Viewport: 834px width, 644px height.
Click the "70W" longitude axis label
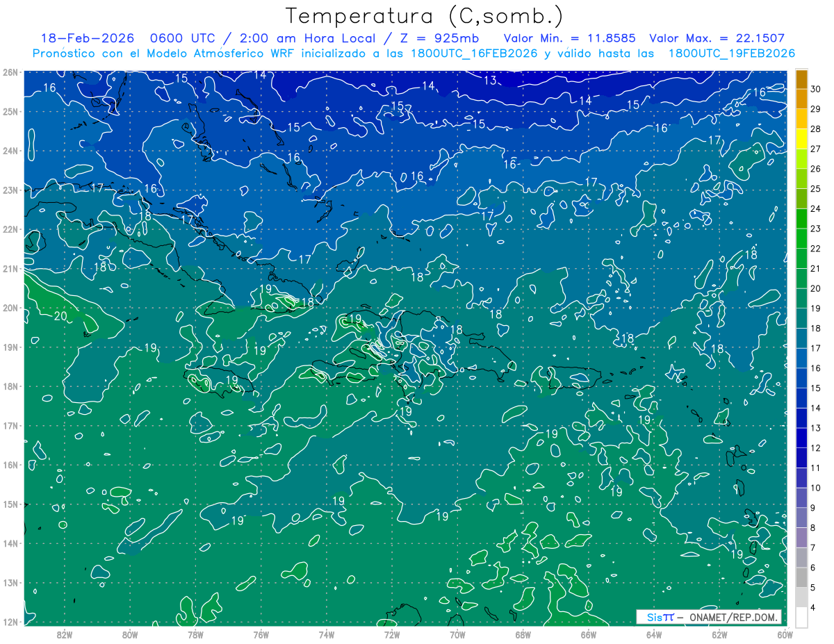(x=457, y=634)
